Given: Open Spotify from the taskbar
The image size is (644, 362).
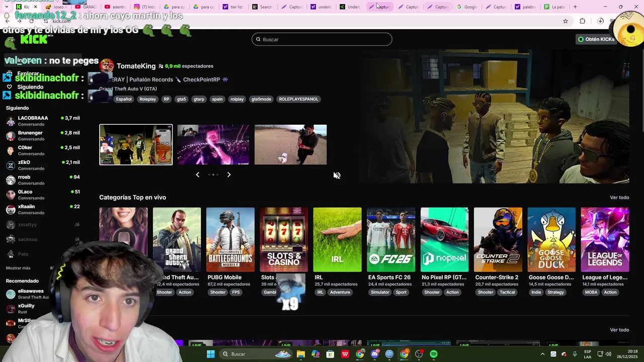Looking at the screenshot, I should click(434, 354).
